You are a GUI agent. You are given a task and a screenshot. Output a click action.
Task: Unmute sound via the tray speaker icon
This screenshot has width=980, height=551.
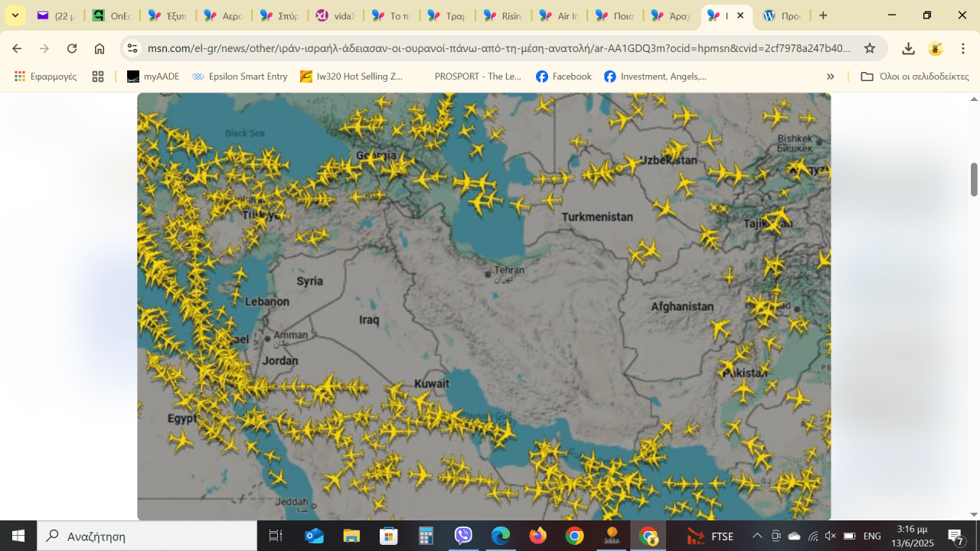tap(831, 536)
